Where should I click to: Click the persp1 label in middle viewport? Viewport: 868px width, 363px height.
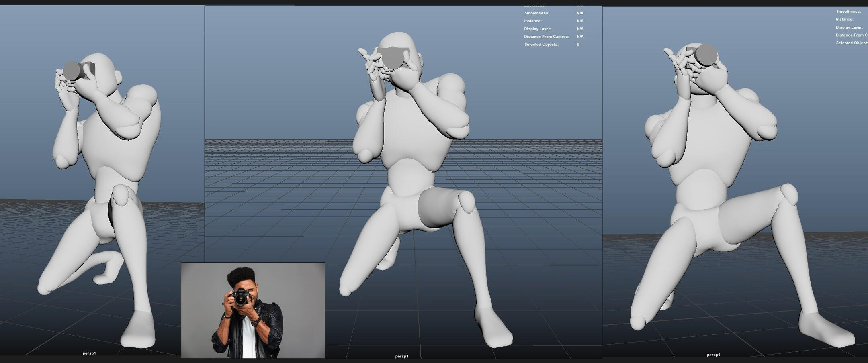(401, 356)
